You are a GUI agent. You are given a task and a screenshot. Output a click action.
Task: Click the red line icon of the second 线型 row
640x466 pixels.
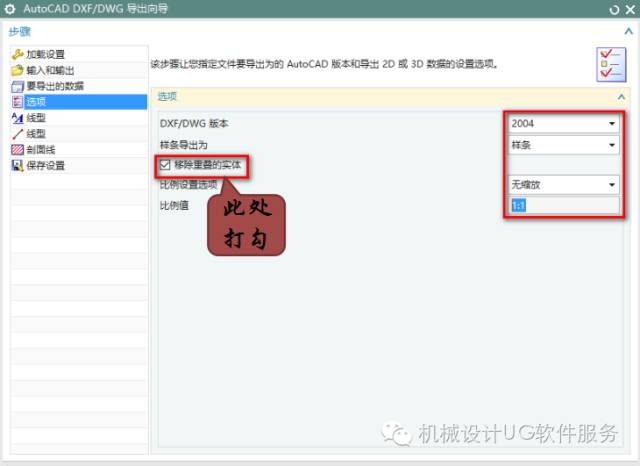(18, 134)
